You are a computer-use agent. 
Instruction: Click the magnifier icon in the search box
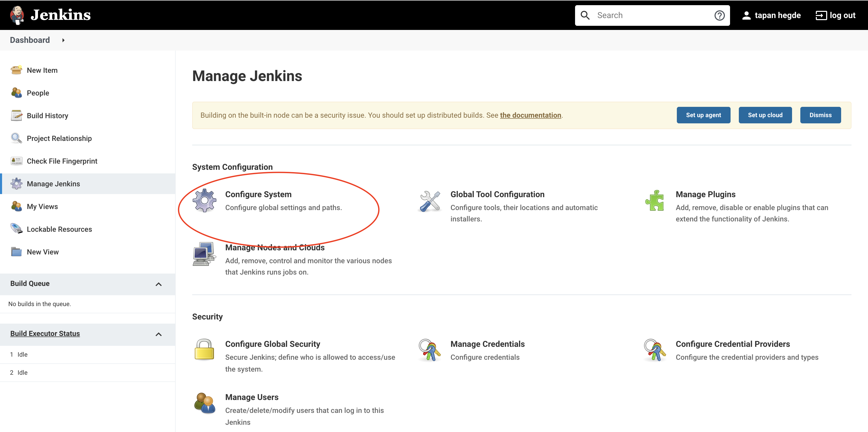(585, 15)
